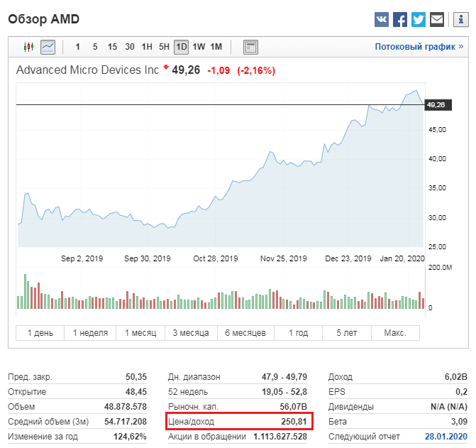Click the Следующий отчет label
The height and width of the screenshot is (448, 476).
click(x=365, y=437)
